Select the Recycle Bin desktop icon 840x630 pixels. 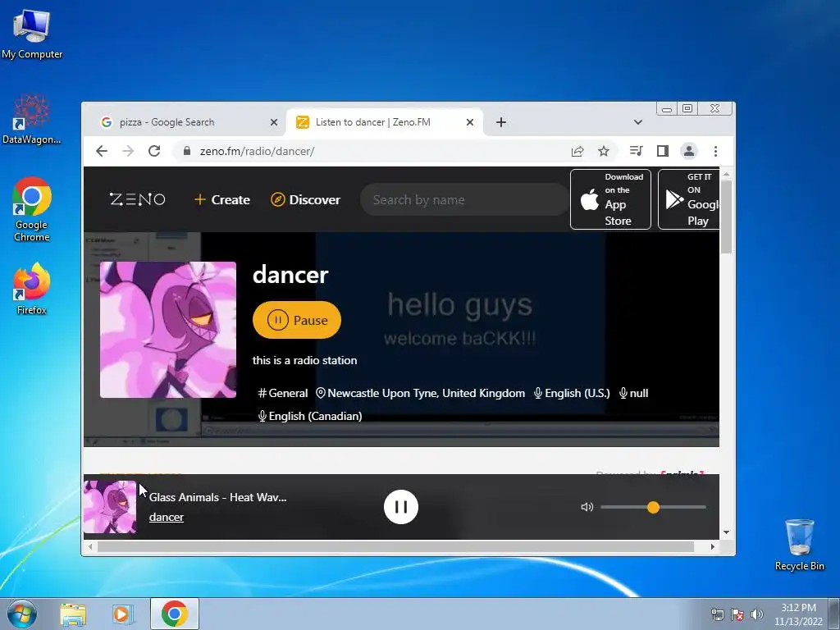[x=799, y=545]
